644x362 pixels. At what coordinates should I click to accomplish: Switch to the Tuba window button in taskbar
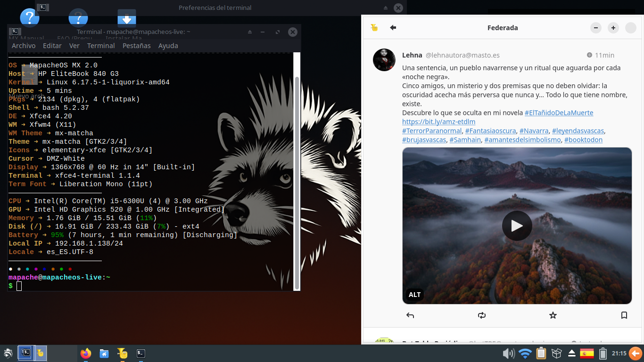[40, 353]
